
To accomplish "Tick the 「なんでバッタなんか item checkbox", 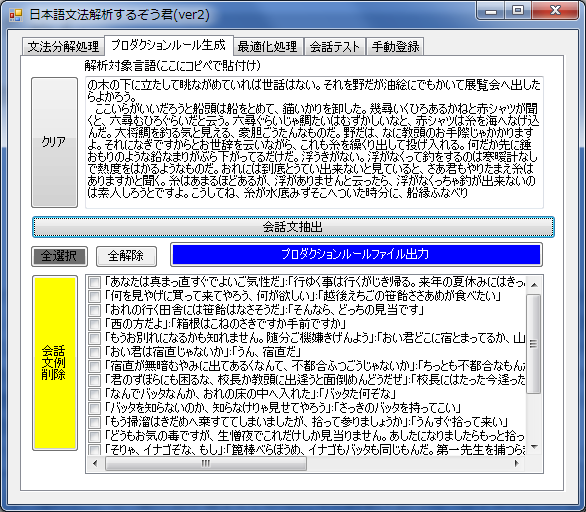I will (94, 394).
